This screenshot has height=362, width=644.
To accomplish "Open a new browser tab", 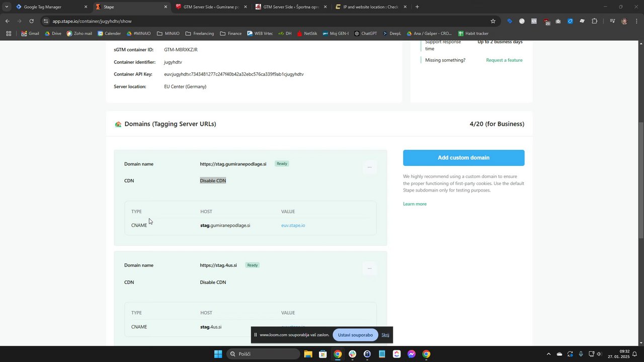I will (417, 7).
